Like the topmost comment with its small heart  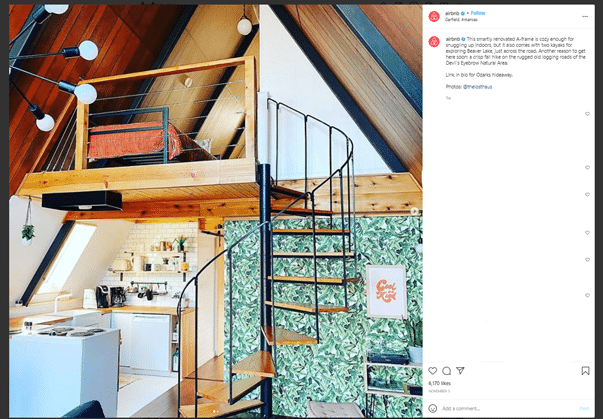pos(587,114)
